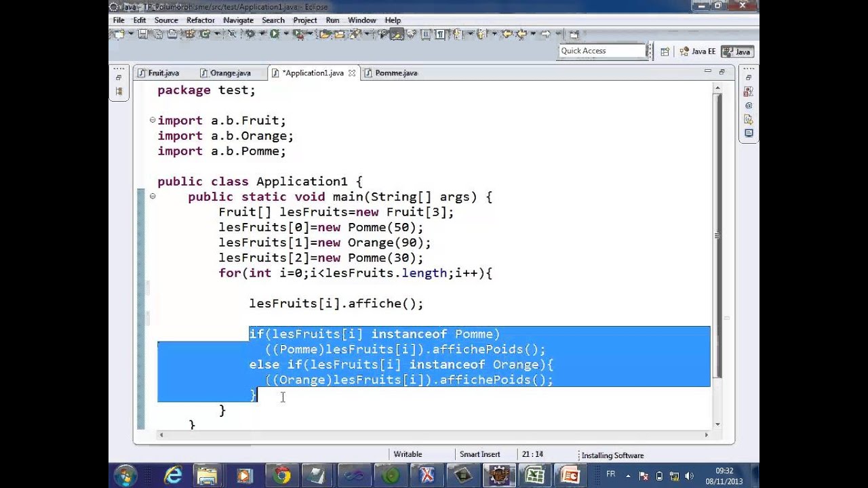Screen dimensions: 868x488
Task: Click the Quick Access search field
Action: 602,51
